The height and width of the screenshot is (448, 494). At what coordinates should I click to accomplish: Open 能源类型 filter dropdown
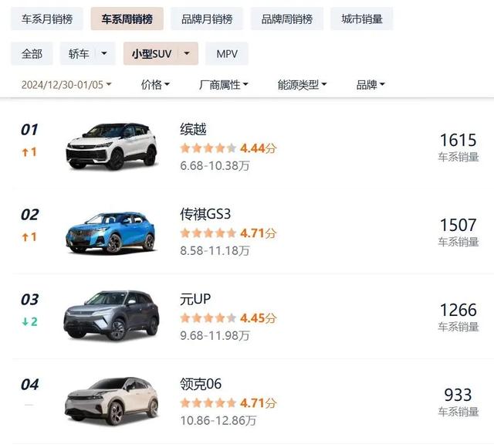point(302,84)
